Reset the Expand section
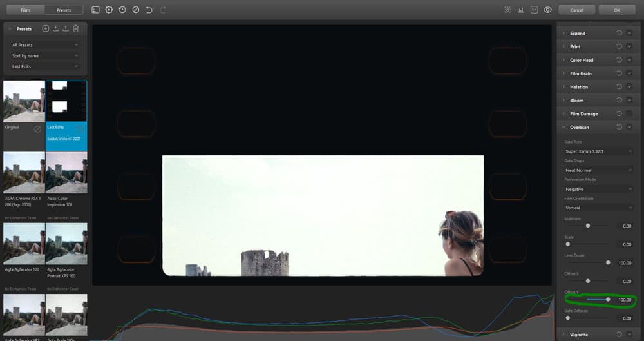The width and height of the screenshot is (644, 341). pyautogui.click(x=620, y=34)
